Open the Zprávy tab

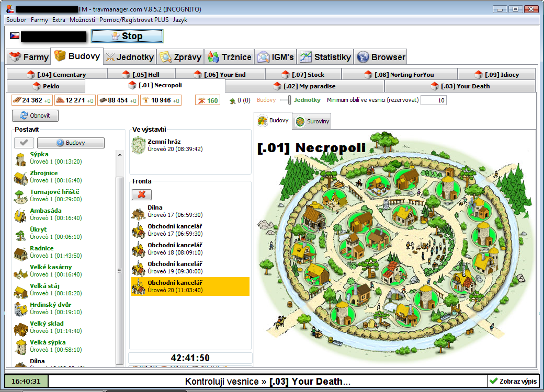(x=180, y=57)
